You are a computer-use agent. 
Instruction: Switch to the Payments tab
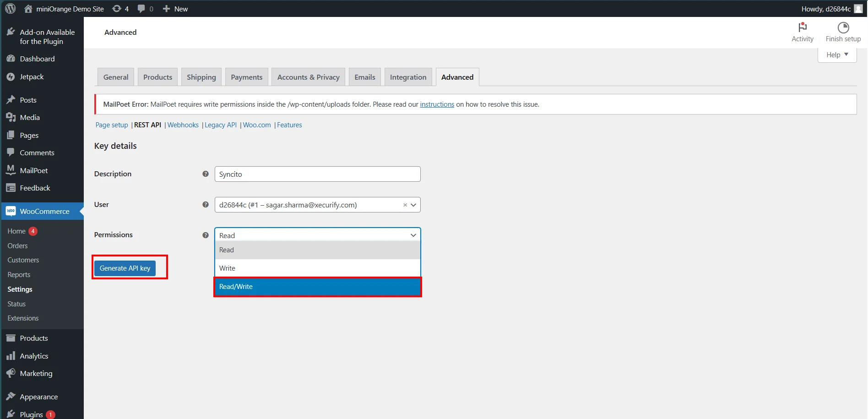coord(246,76)
